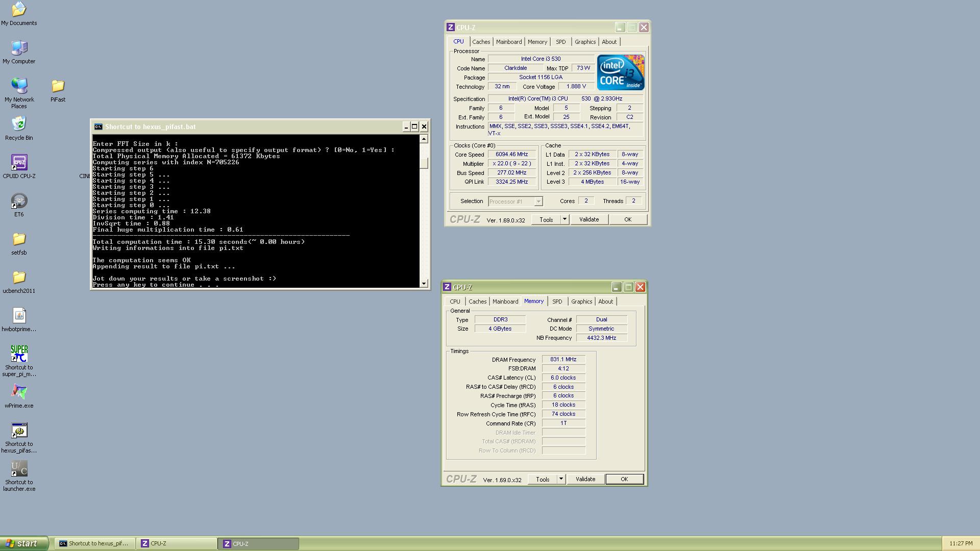
Task: Expand the Processor #1 selection dropdown
Action: [538, 202]
